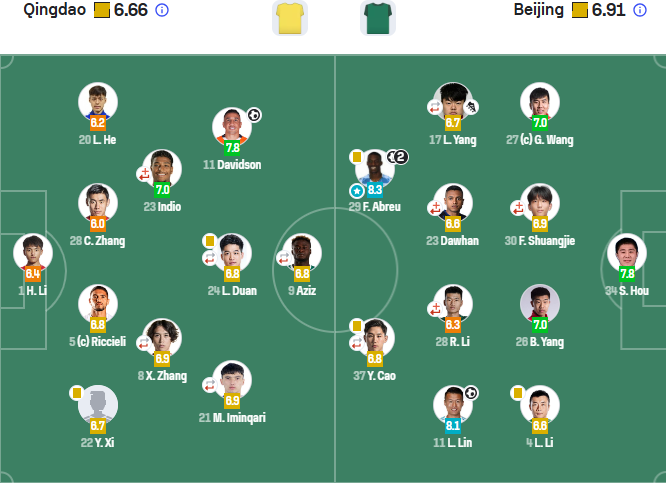This screenshot has height=483, width=666.
Task: Click the yellow card swatch beside Qingdao
Action: coord(102,10)
